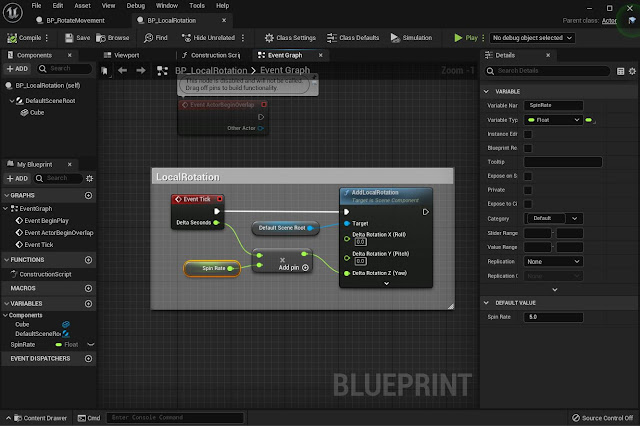Toggle Instance Editable checkbox
The image size is (640, 426).
[528, 134]
